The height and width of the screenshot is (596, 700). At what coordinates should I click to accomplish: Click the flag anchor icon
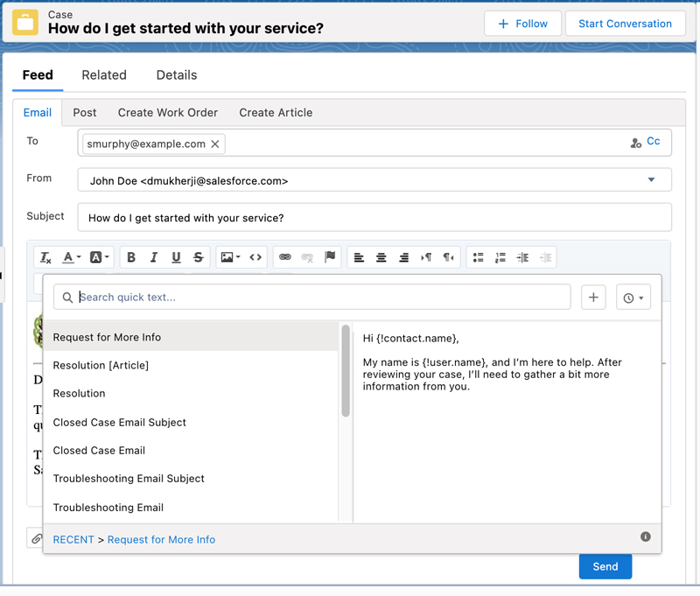coord(330,257)
